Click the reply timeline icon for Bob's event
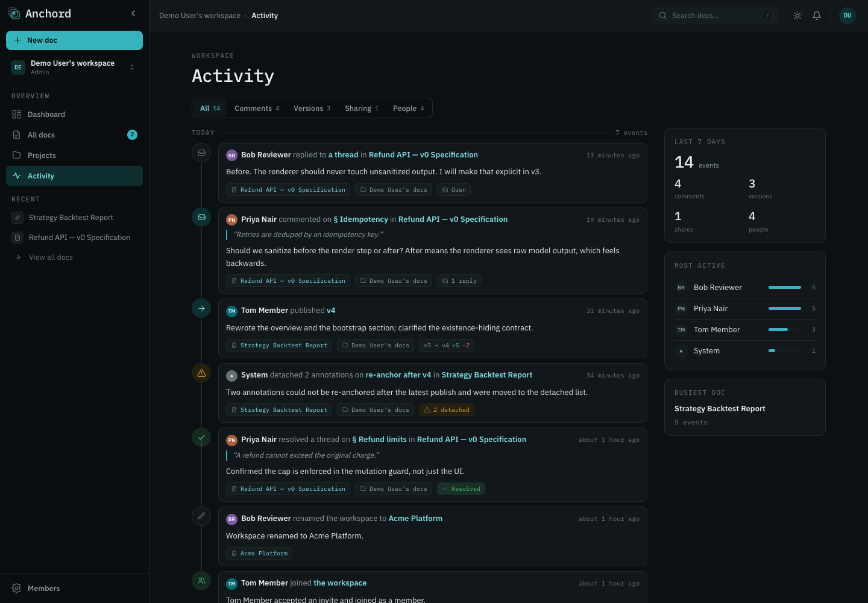This screenshot has width=868, height=603. pos(201,153)
